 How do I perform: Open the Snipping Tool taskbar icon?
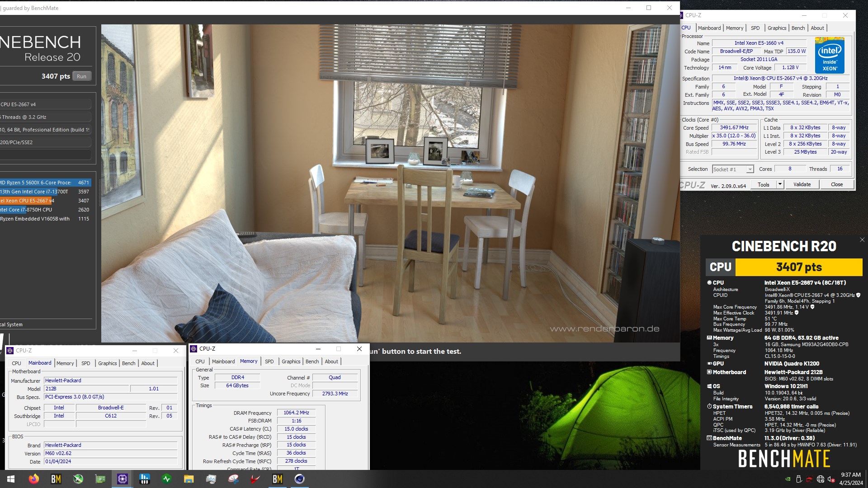click(233, 479)
